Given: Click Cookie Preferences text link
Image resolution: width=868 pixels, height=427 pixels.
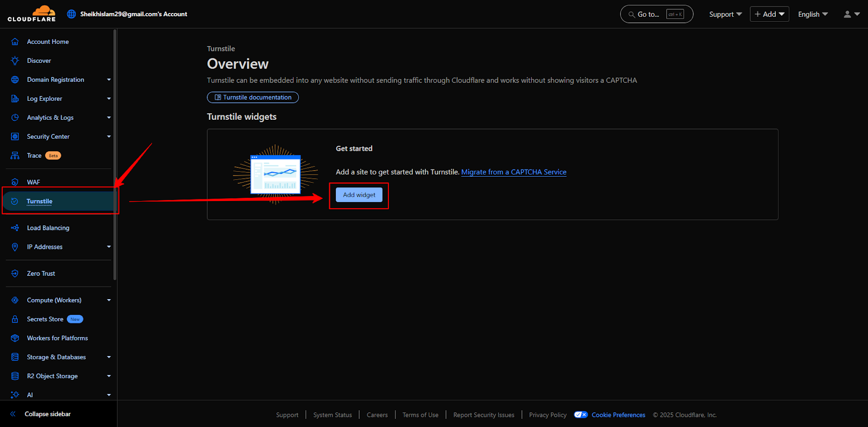Looking at the screenshot, I should pyautogui.click(x=618, y=415).
